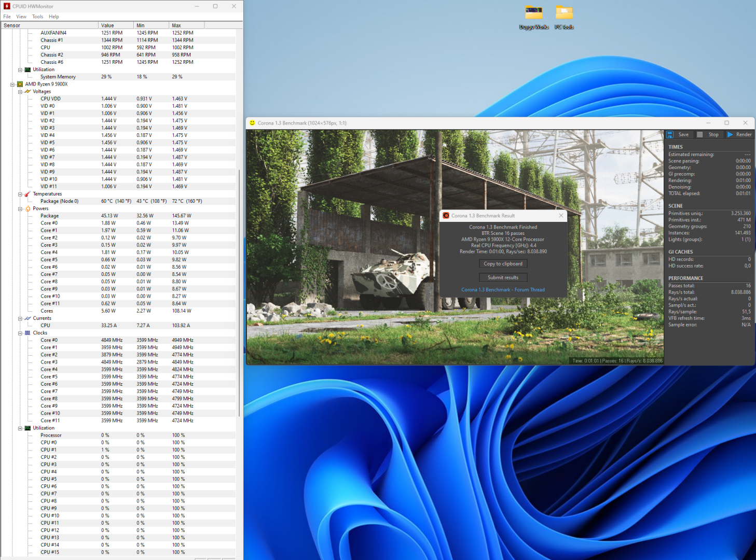This screenshot has width=756, height=560.
Task: Click the rendered BTR scene image
Action: pyautogui.click(x=455, y=247)
